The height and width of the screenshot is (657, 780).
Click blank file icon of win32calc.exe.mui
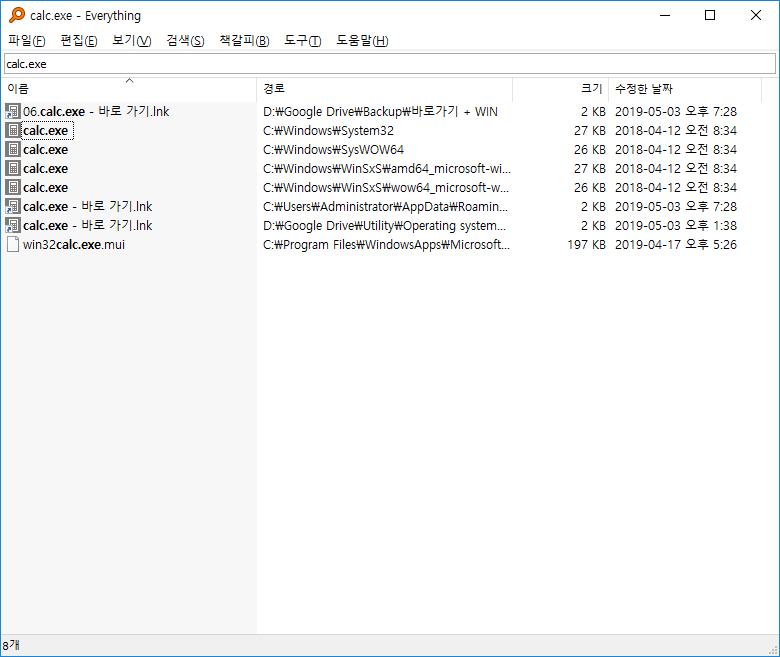(13, 244)
